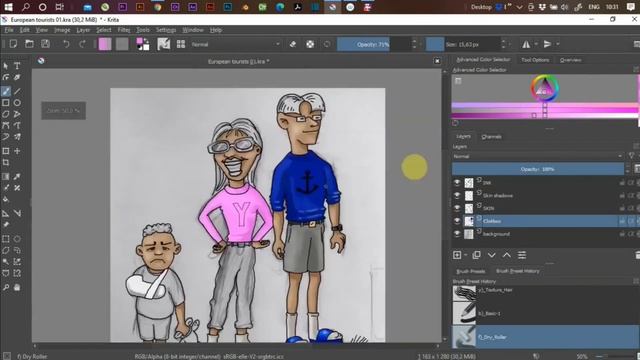Open vertical mirror options dropdown arrow
Screen dimensions: 640x360
[x=558, y=44]
